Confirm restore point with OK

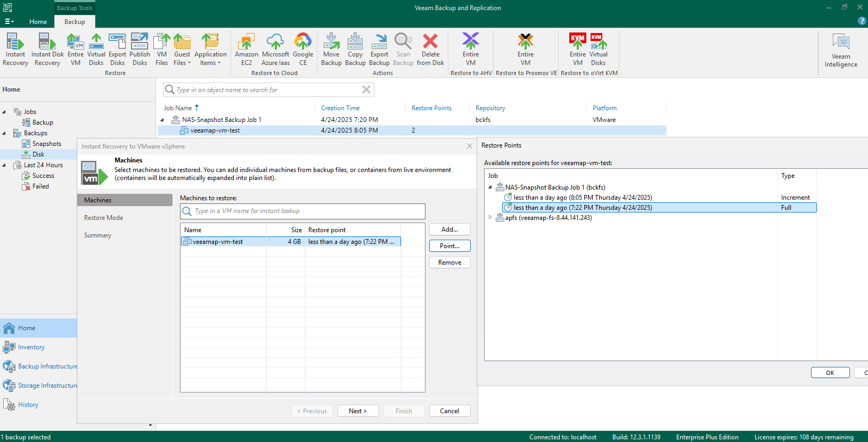[x=830, y=373]
